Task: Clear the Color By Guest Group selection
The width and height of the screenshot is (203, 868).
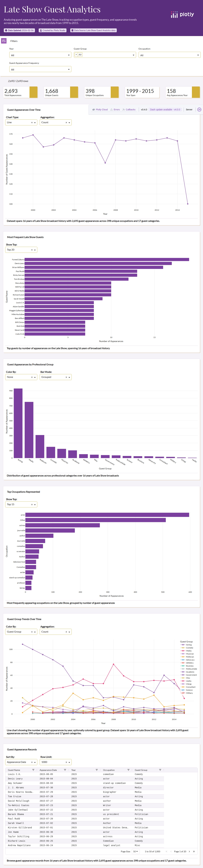Action: coord(32,632)
